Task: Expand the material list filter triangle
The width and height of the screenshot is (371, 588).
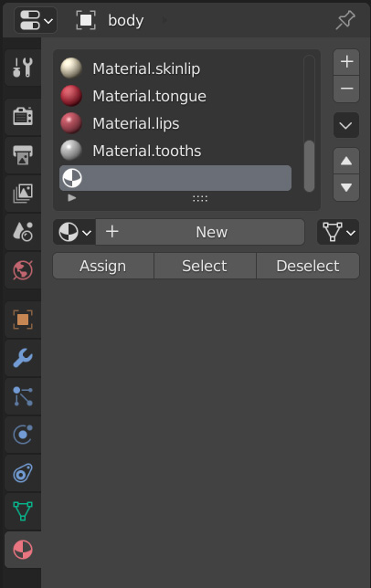Action: tap(72, 197)
